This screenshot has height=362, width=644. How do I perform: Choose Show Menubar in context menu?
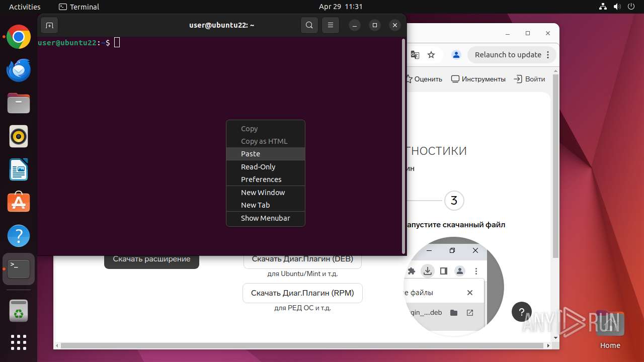pos(266,218)
